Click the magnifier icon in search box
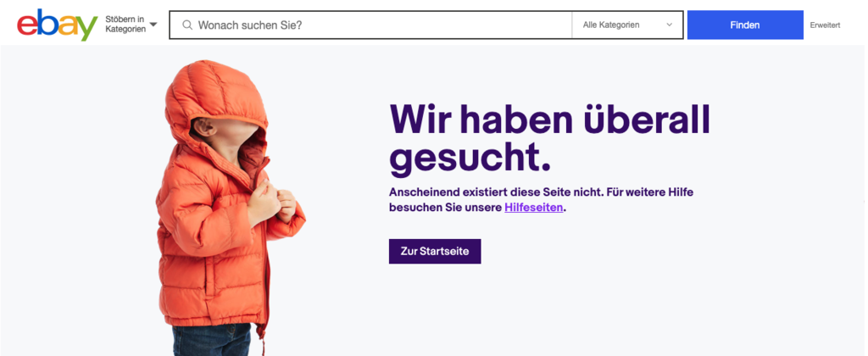This screenshot has height=356, width=868. click(x=187, y=25)
